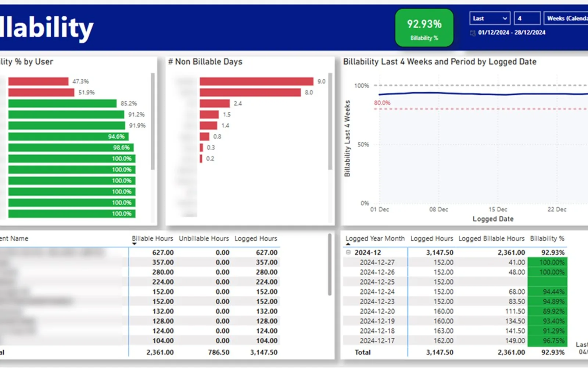The height and width of the screenshot is (368, 588).
Task: Click the Non Billable Days chart scrollbar
Action: tap(330, 121)
